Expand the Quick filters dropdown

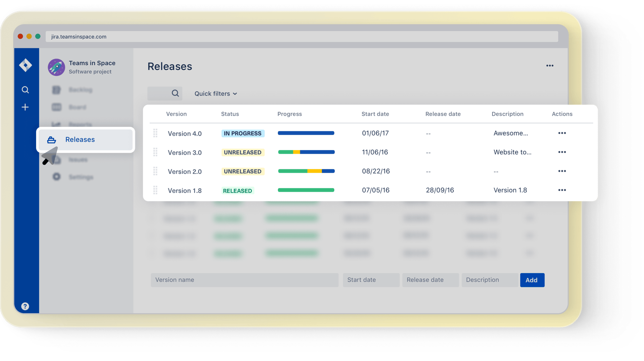[x=216, y=93]
